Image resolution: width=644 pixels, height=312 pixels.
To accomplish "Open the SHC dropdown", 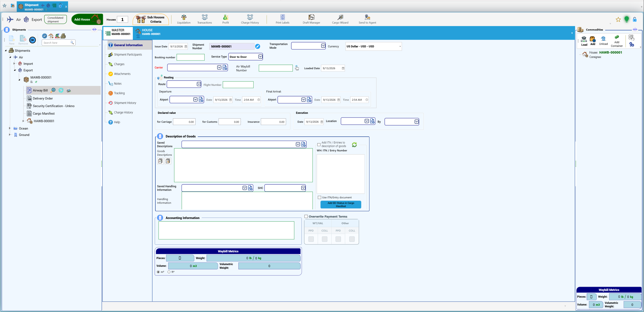I will click(x=303, y=188).
